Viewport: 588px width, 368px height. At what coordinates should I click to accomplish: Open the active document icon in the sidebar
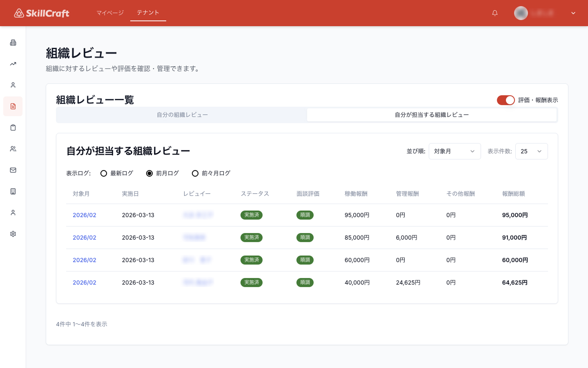(13, 106)
